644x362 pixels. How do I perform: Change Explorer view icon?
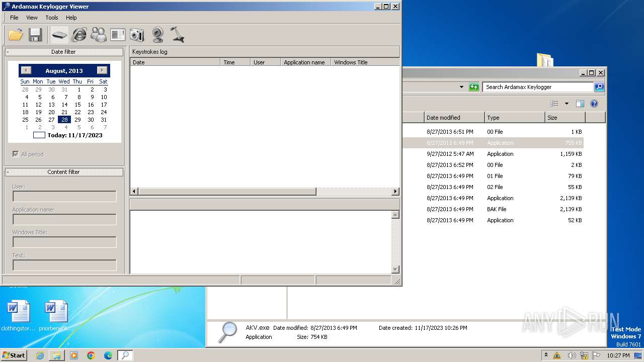click(x=554, y=104)
